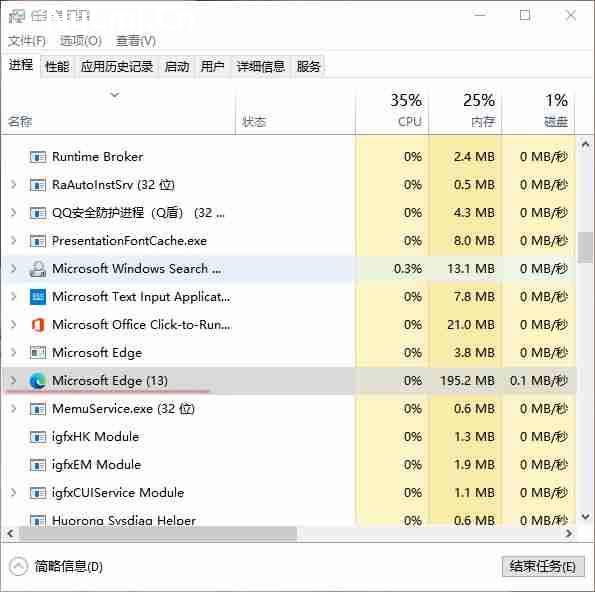Open the 选项(O) menu
The height and width of the screenshot is (592, 595).
pos(81,41)
